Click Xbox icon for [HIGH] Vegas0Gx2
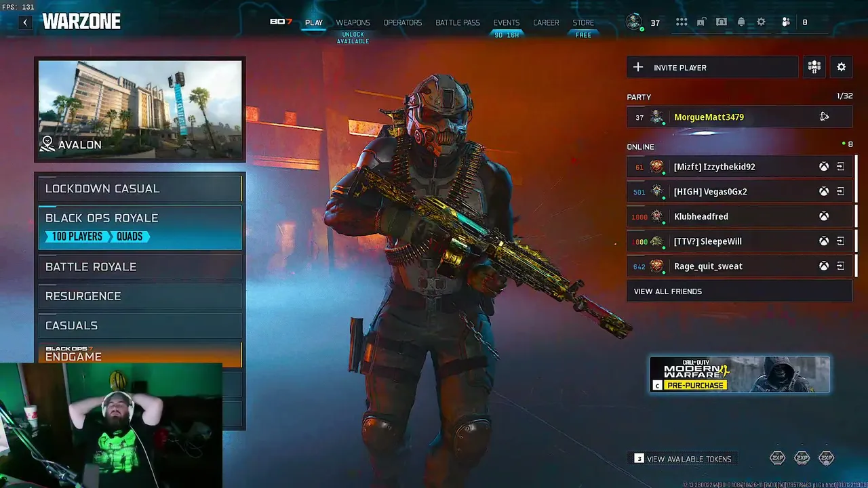868x488 pixels. [x=824, y=192]
